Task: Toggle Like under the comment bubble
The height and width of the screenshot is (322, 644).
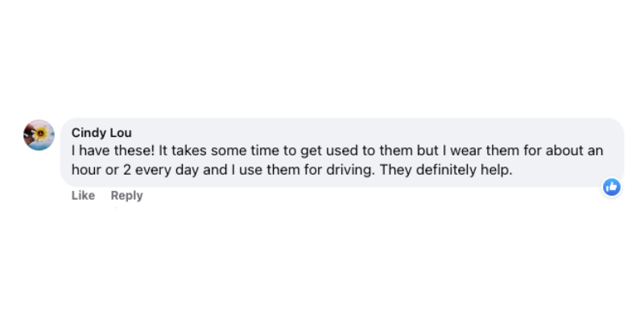Action: [x=83, y=196]
